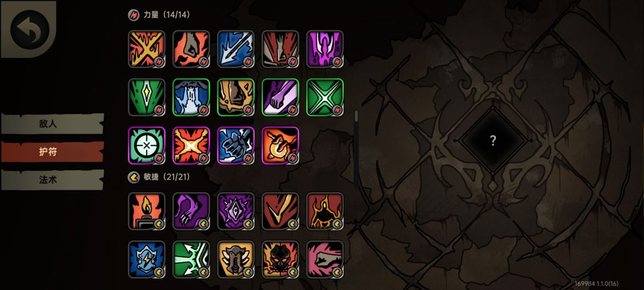Click the question mark diamond slot
The width and height of the screenshot is (644, 290).
coord(493,141)
